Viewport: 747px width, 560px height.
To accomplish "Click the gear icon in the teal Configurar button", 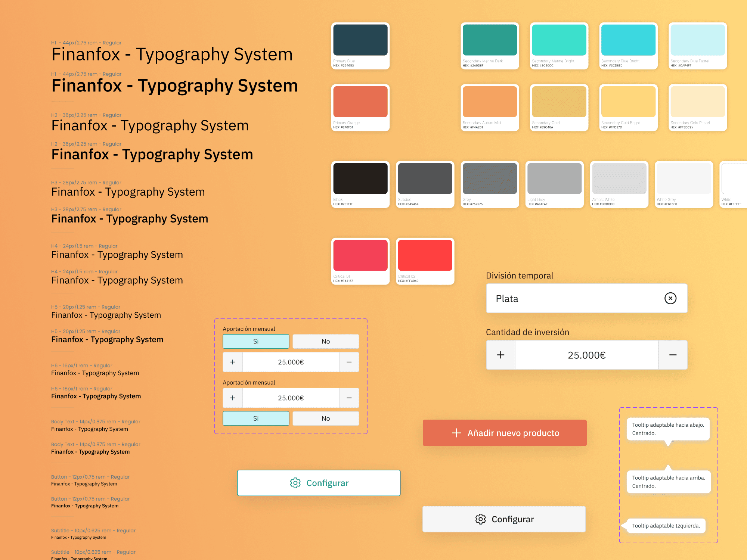I will point(295,483).
